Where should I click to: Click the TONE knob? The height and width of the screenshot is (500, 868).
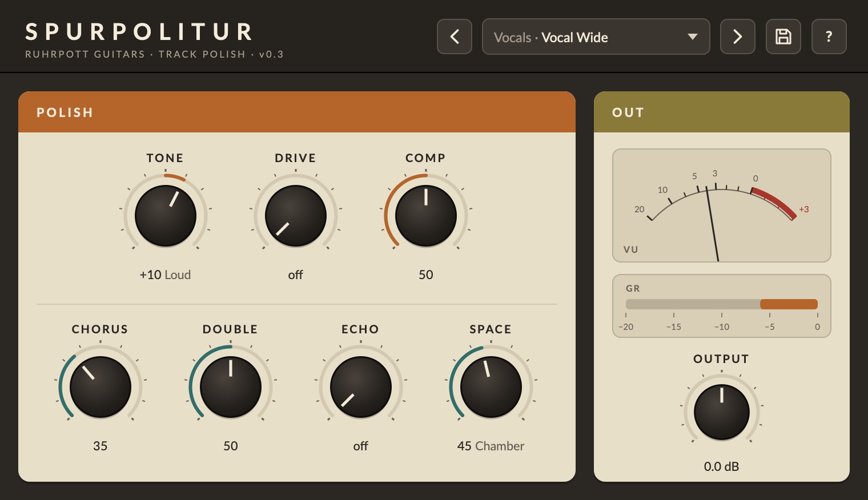pyautogui.click(x=166, y=216)
